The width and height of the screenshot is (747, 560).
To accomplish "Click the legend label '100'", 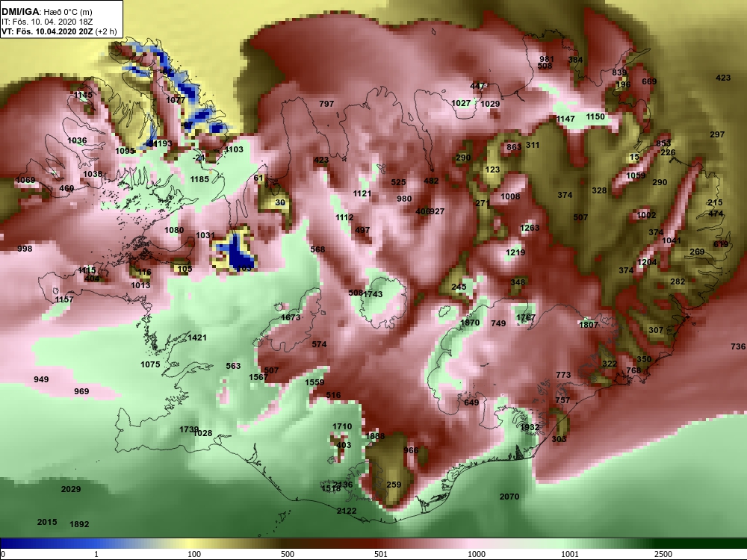I will [194, 554].
